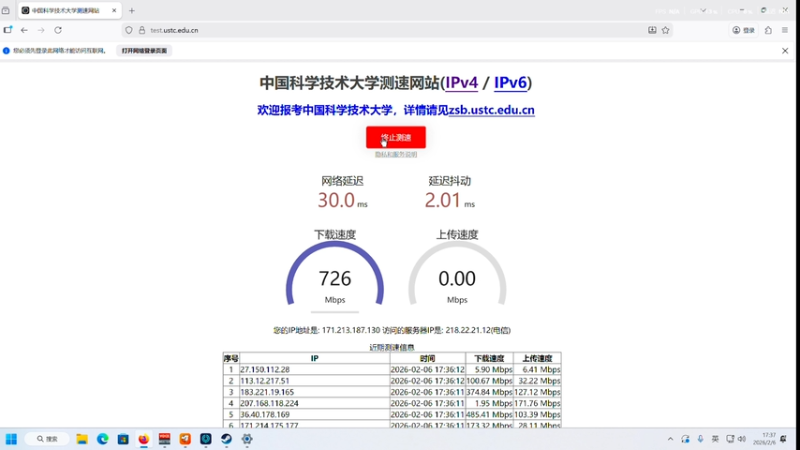Open Settings gear from the taskbar
This screenshot has height=450, width=800.
click(247, 439)
